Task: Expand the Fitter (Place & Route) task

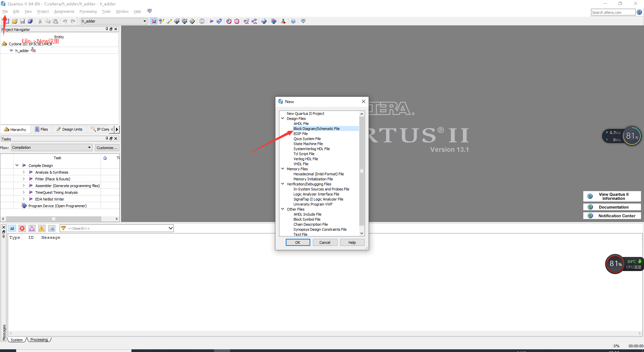Action: pyautogui.click(x=23, y=179)
